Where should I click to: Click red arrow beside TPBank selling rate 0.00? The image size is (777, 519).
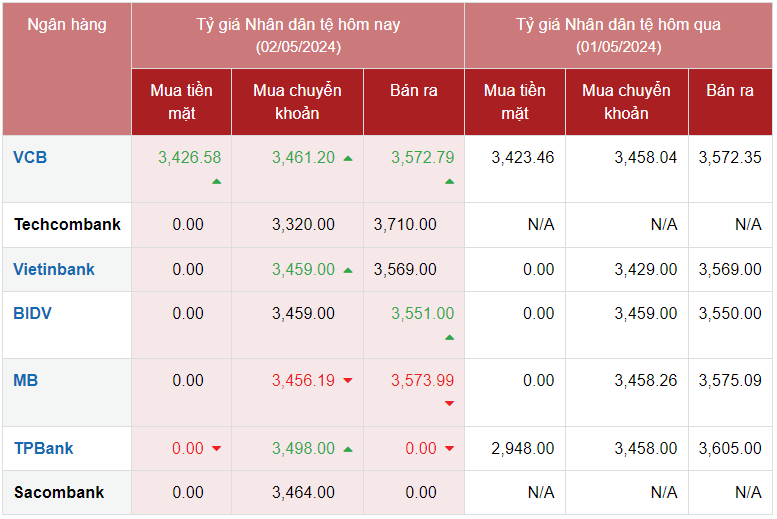[449, 449]
